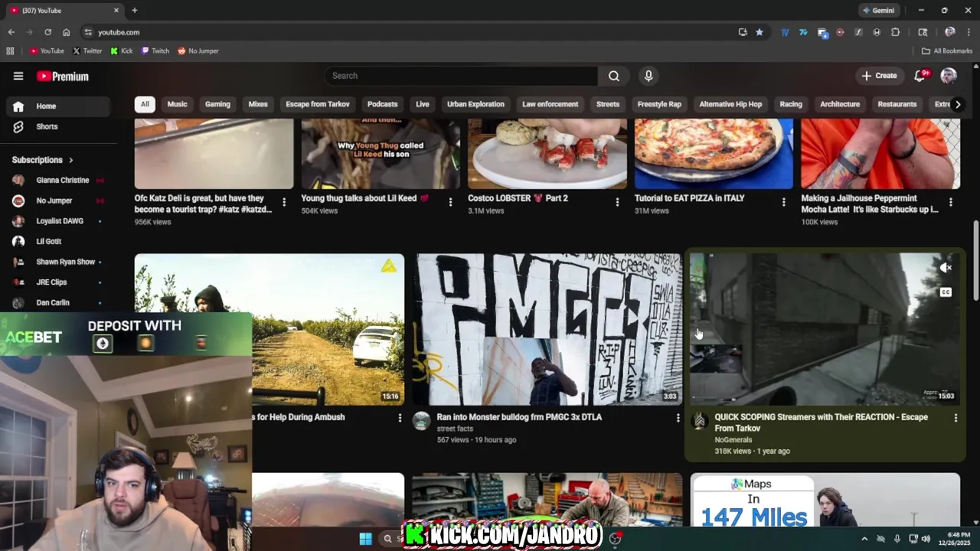Open options for Young Thug Lil Keed video
The height and width of the screenshot is (551, 980).
[450, 202]
